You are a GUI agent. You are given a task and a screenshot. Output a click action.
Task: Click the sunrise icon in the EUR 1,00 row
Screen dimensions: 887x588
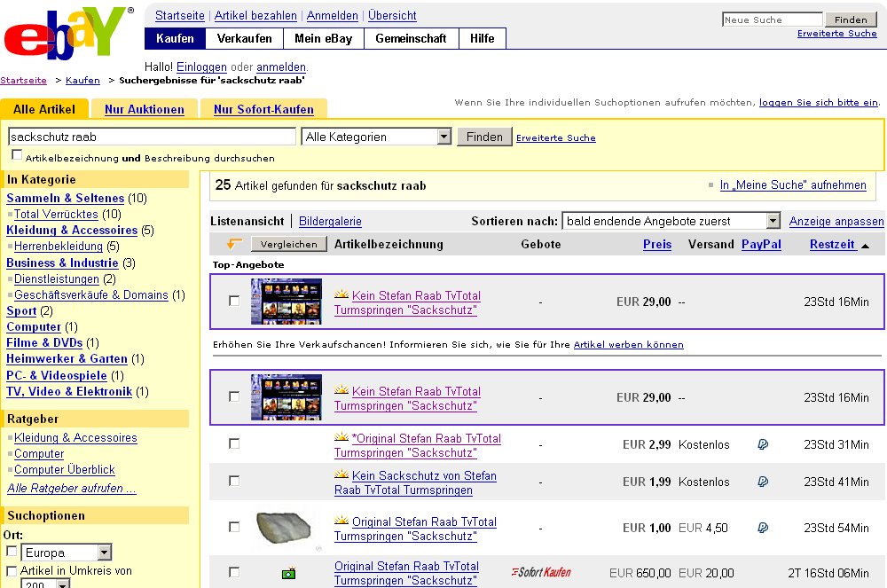pos(341,521)
